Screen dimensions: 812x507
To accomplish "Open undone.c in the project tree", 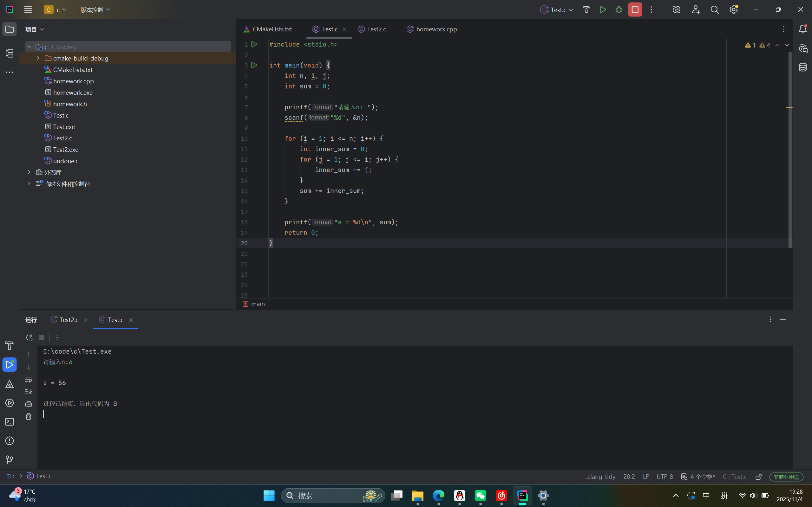I will (x=66, y=161).
